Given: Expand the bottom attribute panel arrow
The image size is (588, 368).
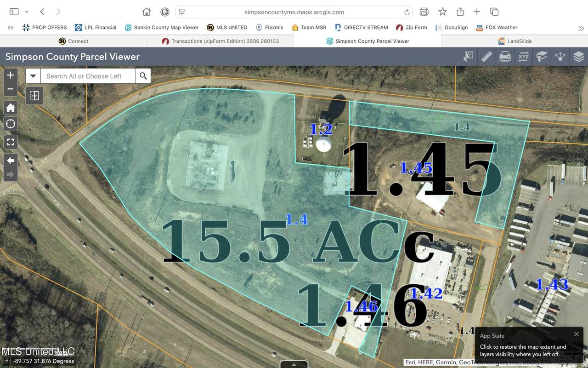Looking at the screenshot, I should pyautogui.click(x=294, y=364).
